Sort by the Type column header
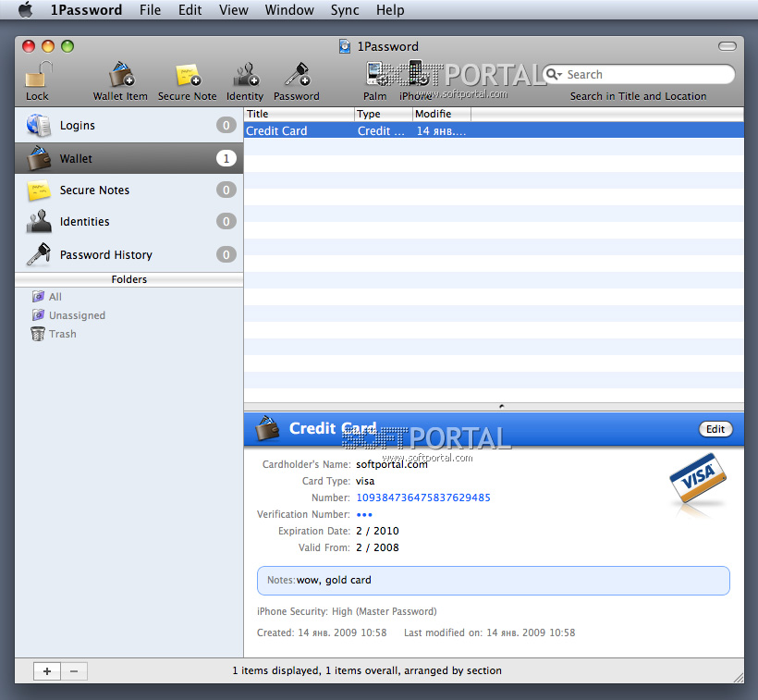The width and height of the screenshot is (758, 700). coord(384,114)
